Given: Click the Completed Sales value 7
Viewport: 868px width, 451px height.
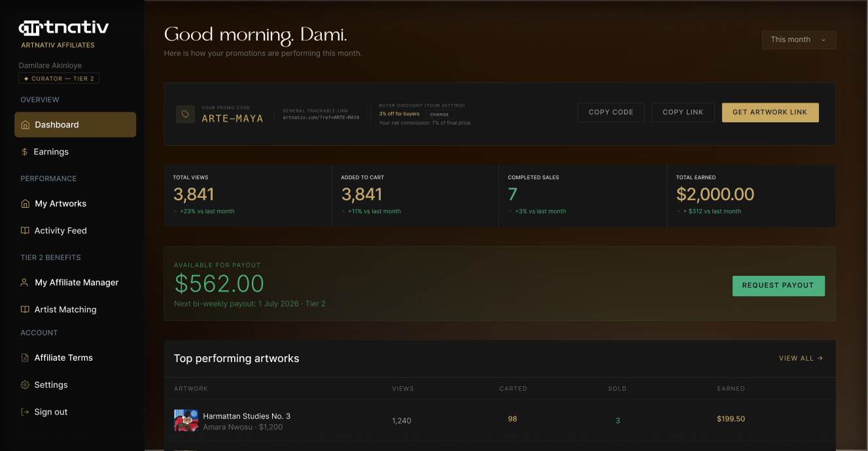Looking at the screenshot, I should [x=513, y=194].
